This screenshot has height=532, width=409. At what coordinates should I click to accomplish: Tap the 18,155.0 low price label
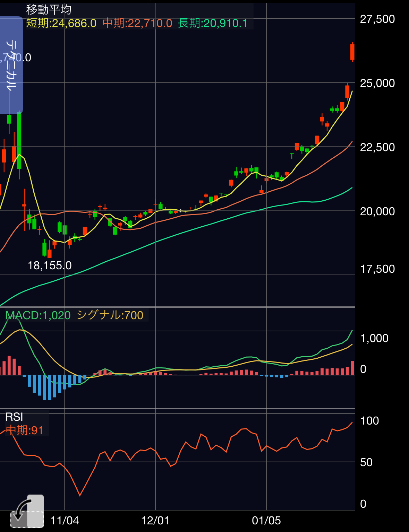(50, 266)
